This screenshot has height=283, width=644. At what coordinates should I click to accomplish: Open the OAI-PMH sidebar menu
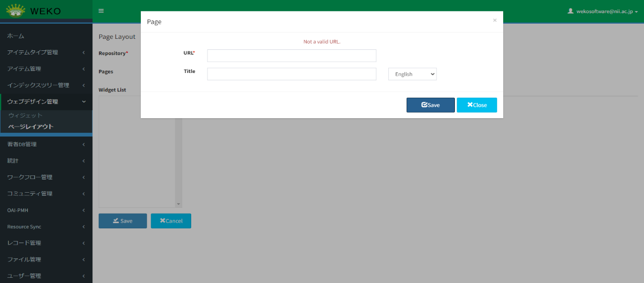click(46, 211)
